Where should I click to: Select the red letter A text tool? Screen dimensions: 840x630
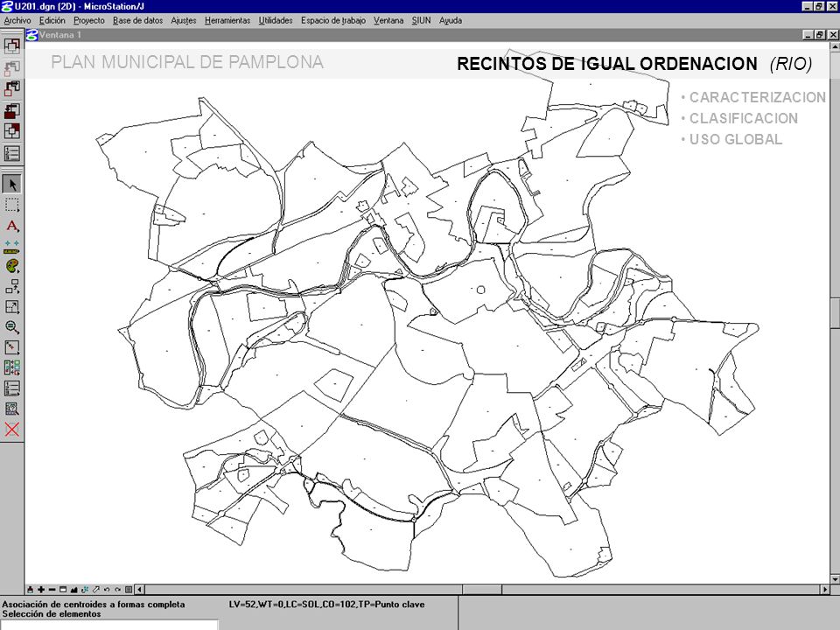point(11,226)
